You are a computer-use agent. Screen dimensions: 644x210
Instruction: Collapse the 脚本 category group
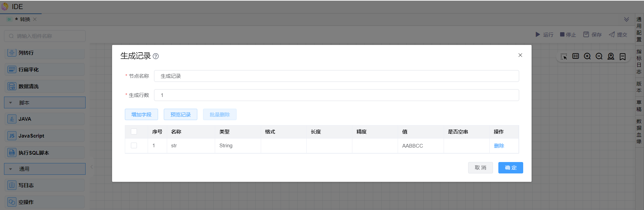[x=11, y=103]
